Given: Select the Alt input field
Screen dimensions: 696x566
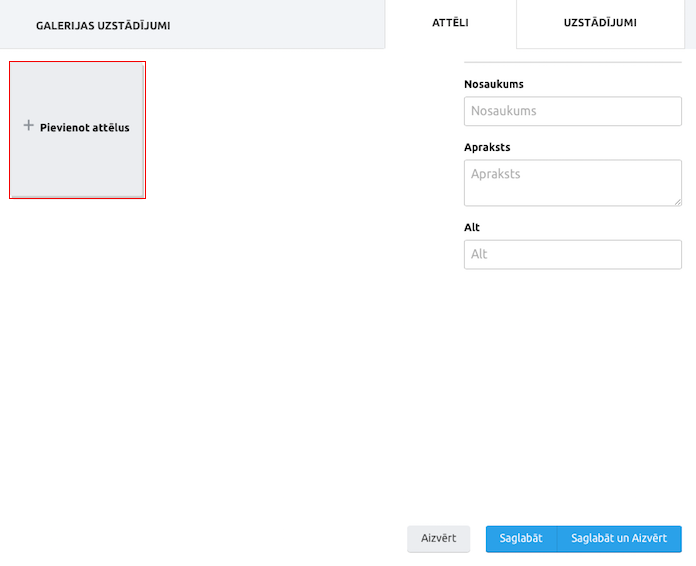Looking at the screenshot, I should [573, 254].
